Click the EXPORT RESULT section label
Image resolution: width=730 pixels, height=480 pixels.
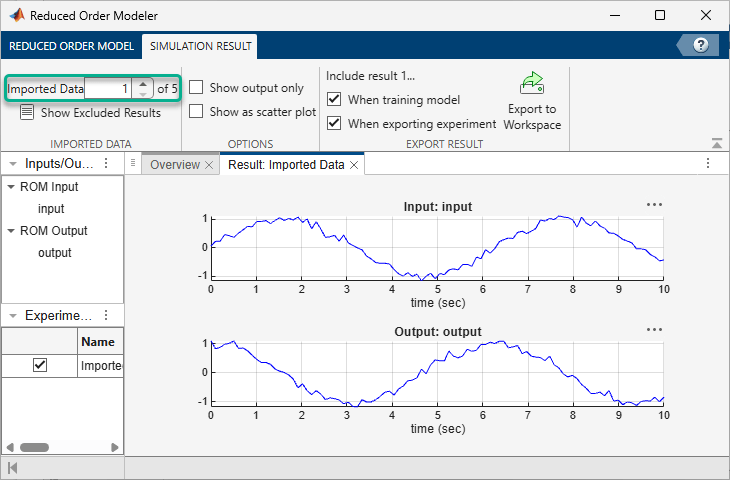(445, 144)
